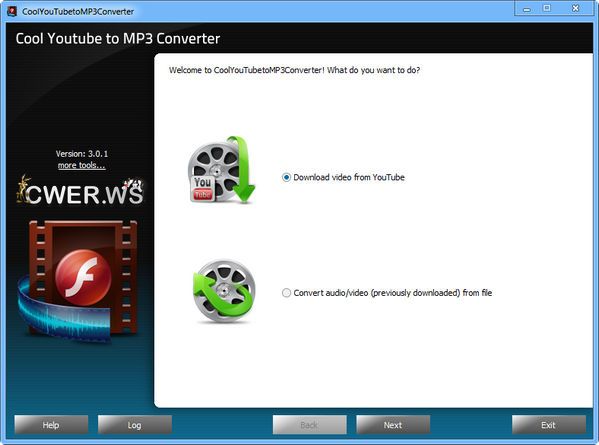Click the Flash filmstrip logo image
This screenshot has height=445, width=599.
click(78, 281)
